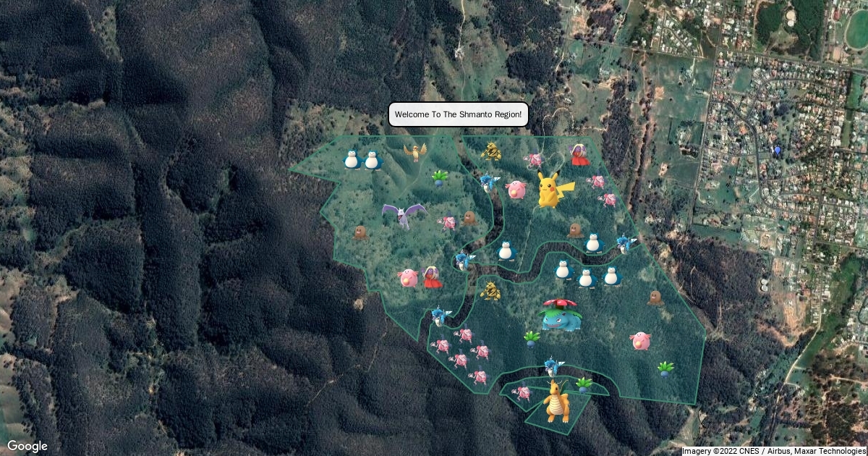This screenshot has height=456, width=868.
Task: Click the blue location pin in town
Action: point(778,151)
